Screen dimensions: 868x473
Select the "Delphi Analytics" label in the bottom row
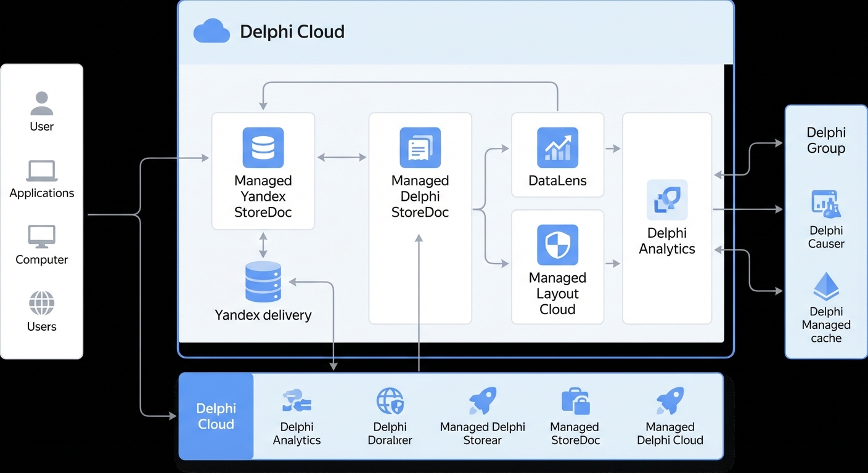297,434
